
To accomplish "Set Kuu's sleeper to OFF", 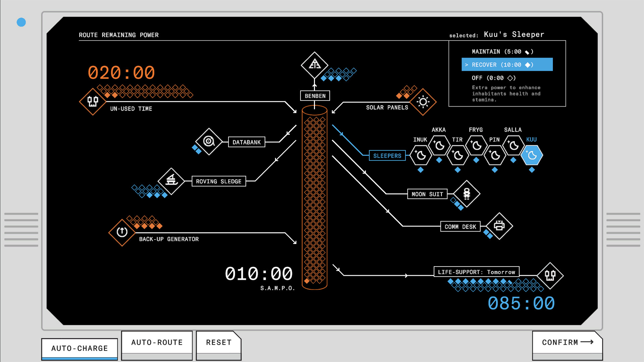I will 493,78.
